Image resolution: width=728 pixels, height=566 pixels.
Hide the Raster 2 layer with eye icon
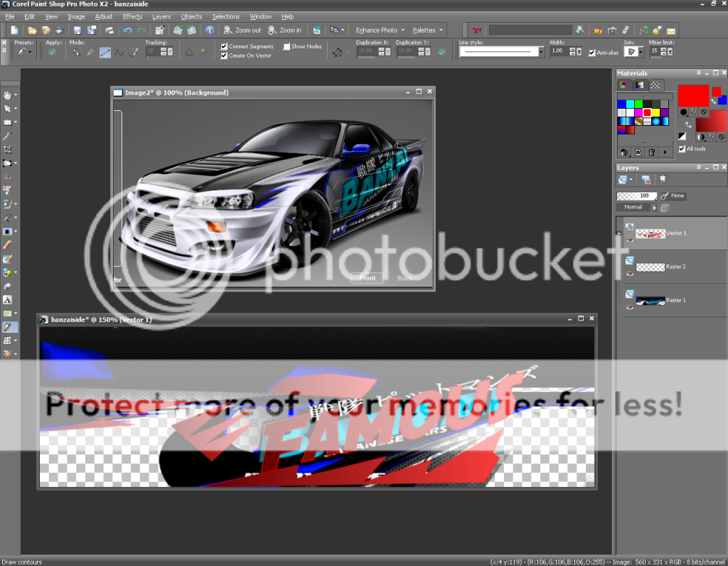pyautogui.click(x=630, y=274)
